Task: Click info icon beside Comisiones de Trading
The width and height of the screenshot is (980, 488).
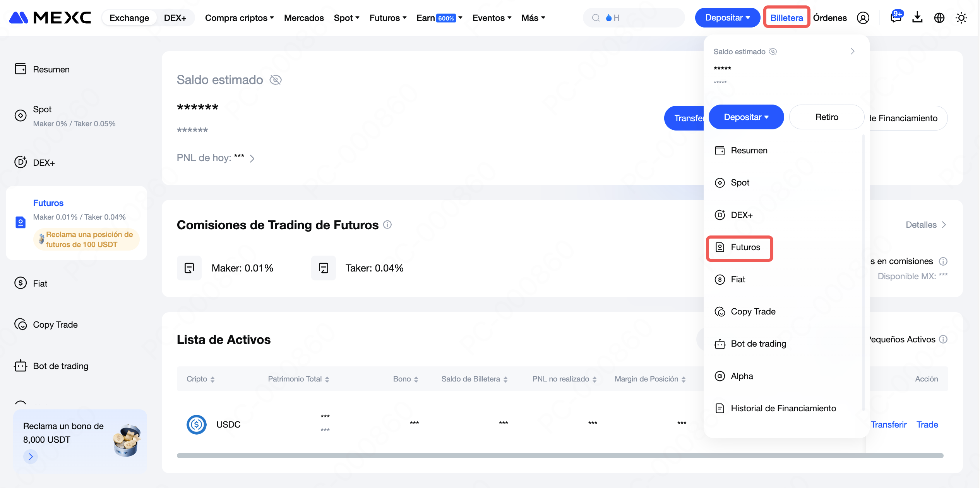Action: pos(387,225)
